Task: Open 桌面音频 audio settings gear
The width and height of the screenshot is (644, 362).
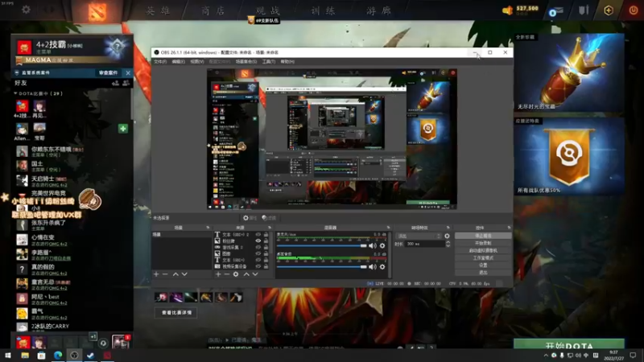Action: 382,267
